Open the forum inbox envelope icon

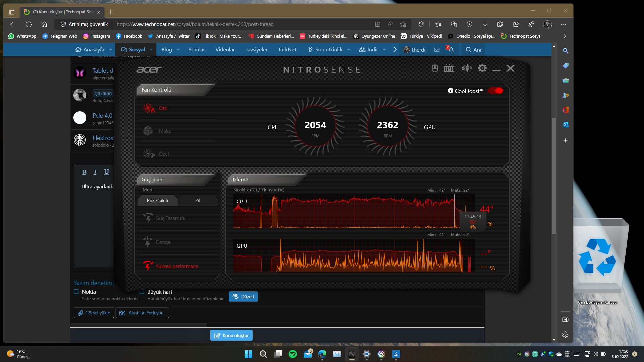click(x=436, y=50)
